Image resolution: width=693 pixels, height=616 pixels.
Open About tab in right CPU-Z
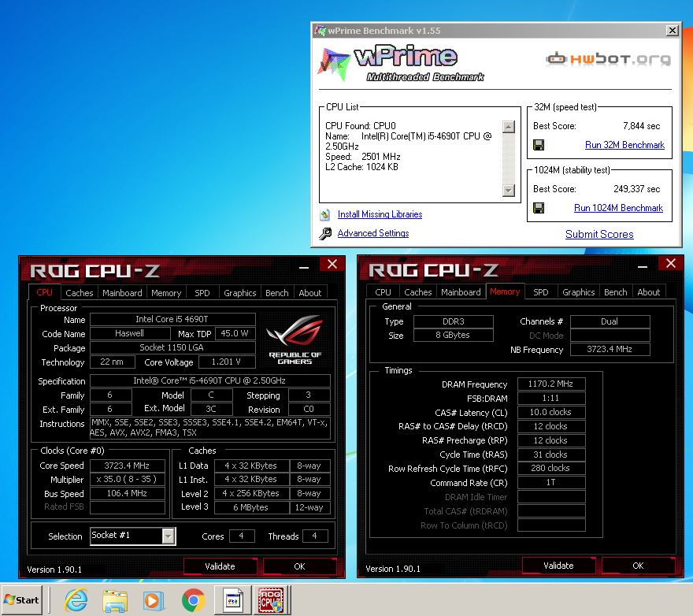(648, 292)
